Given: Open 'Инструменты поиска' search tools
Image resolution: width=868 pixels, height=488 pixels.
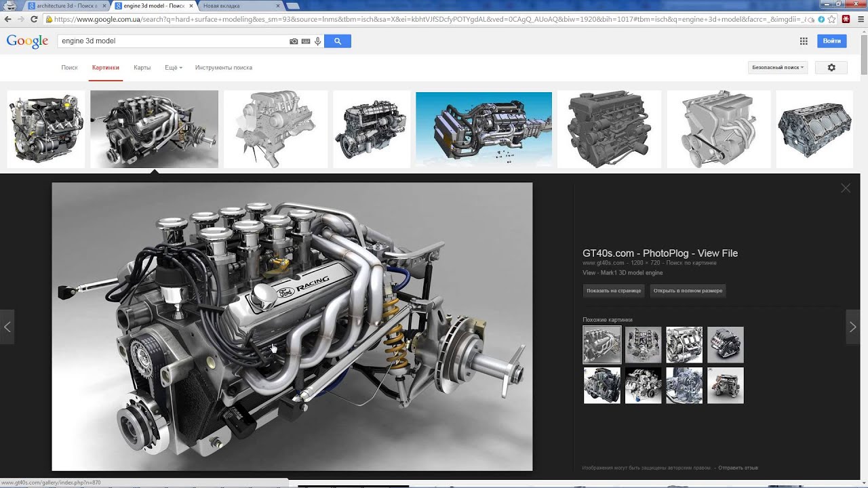Looking at the screenshot, I should click(224, 68).
